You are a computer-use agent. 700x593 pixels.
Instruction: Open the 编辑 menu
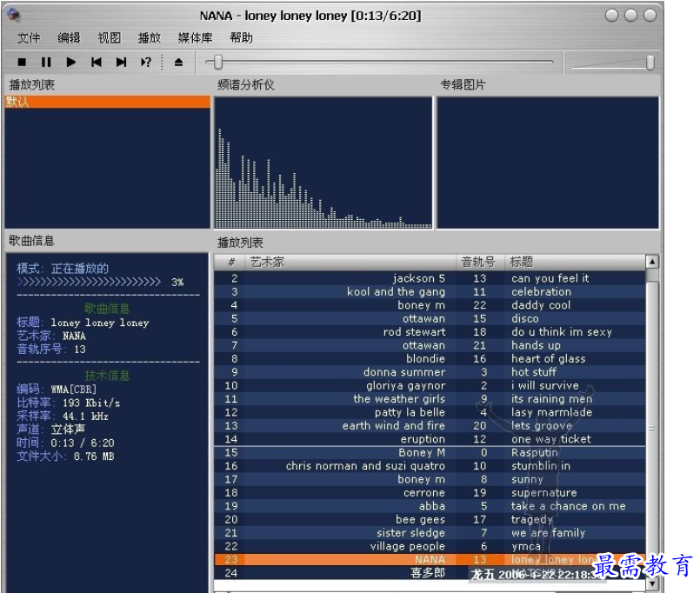click(70, 38)
